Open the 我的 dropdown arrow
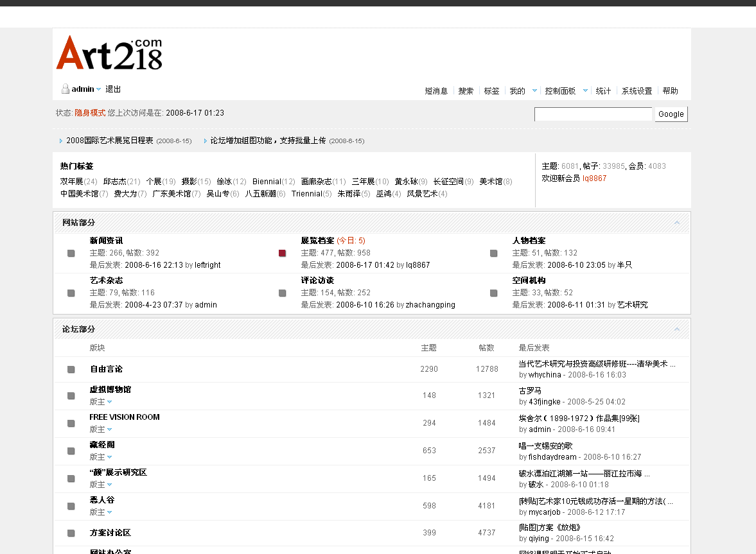This screenshot has width=756, height=554. 534,91
